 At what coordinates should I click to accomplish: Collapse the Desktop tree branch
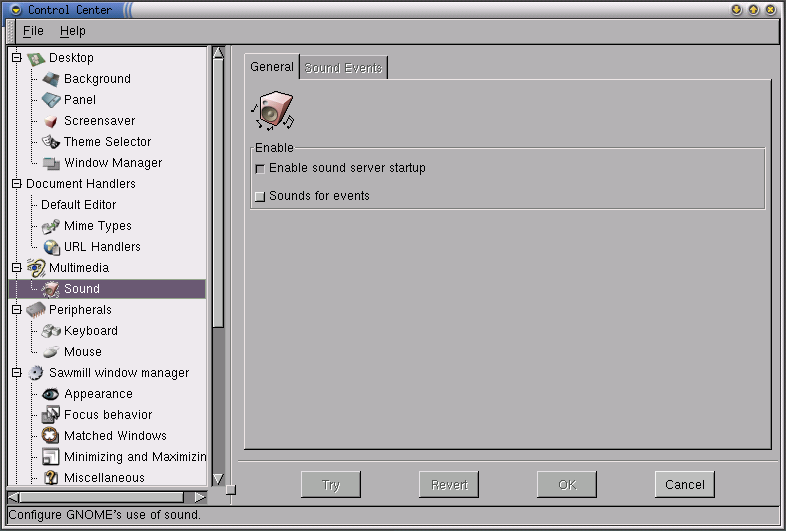[16, 58]
